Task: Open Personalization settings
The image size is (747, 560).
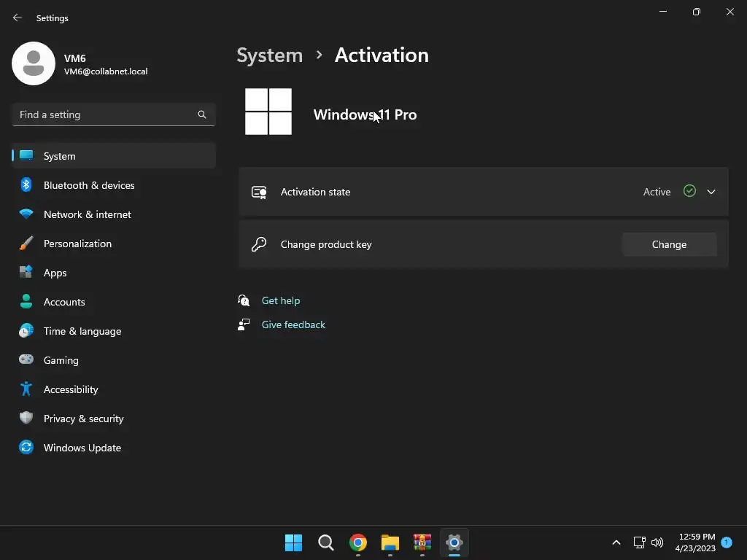Action: 113,244
